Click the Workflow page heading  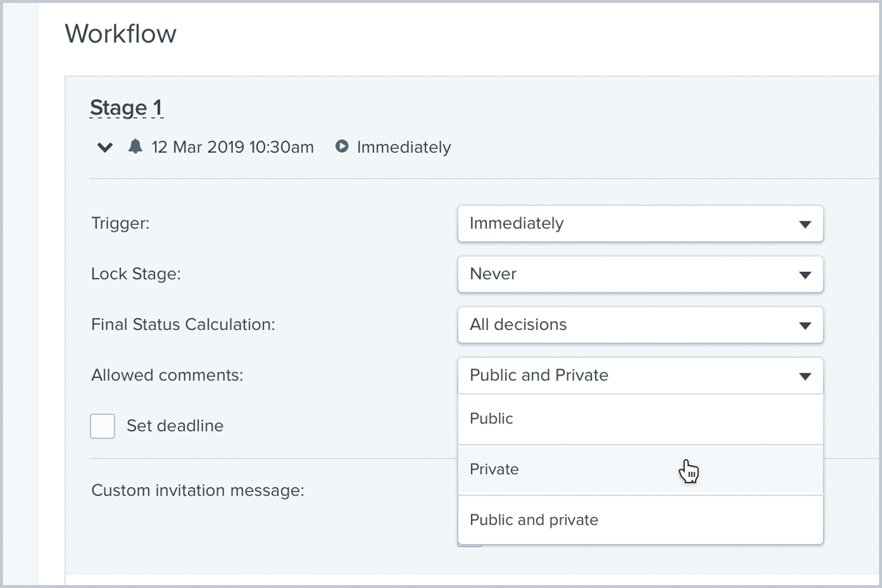tap(121, 34)
